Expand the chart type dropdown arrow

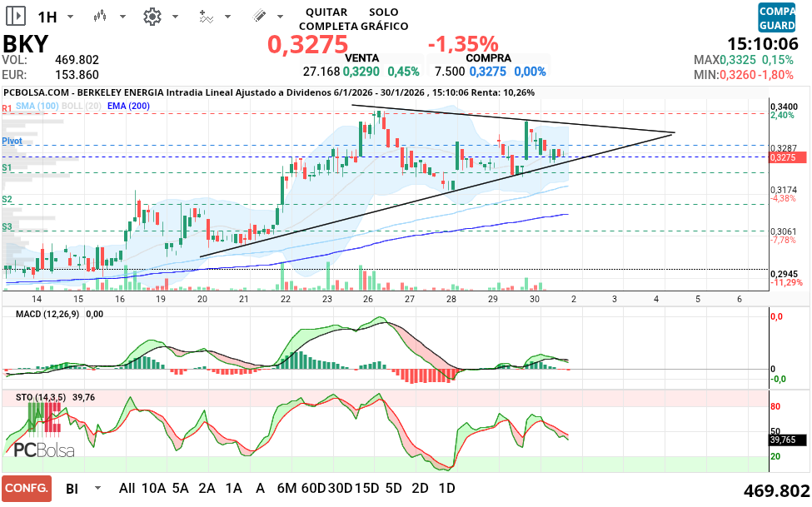[x=122, y=17]
